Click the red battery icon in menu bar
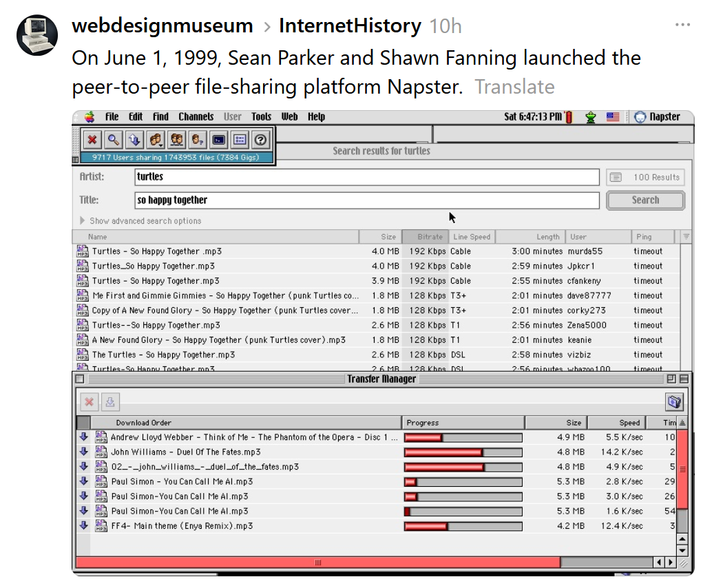Screen dimensions: 712x588 (x=569, y=117)
